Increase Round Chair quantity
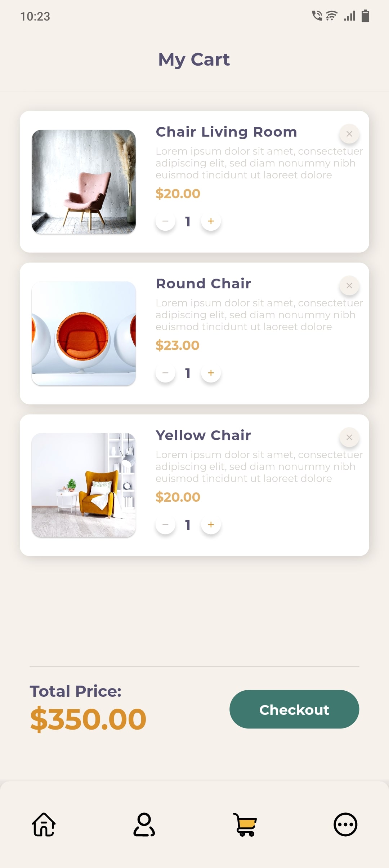The height and width of the screenshot is (868, 389). [x=211, y=373]
